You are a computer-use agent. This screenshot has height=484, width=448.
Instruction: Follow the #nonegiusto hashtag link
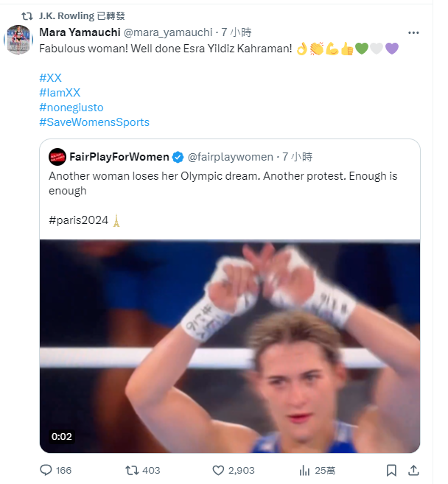click(71, 108)
